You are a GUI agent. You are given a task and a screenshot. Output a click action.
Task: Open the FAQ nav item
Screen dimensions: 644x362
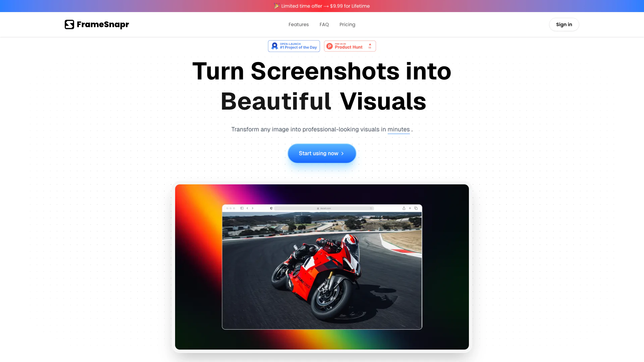click(324, 24)
